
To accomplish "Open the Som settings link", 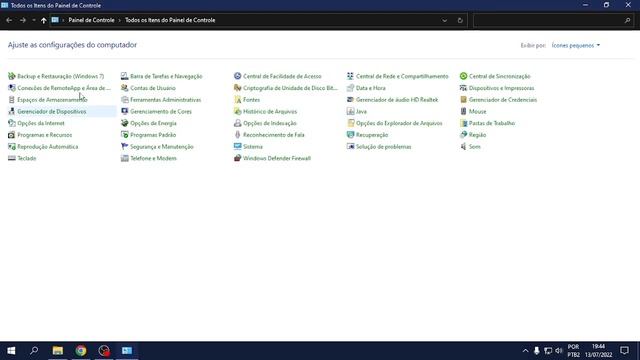I will pos(474,147).
